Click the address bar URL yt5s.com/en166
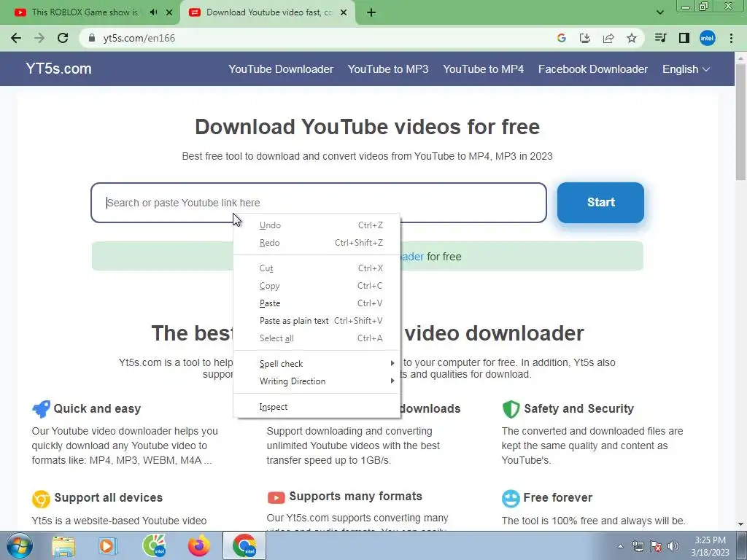747x560 pixels. point(139,38)
